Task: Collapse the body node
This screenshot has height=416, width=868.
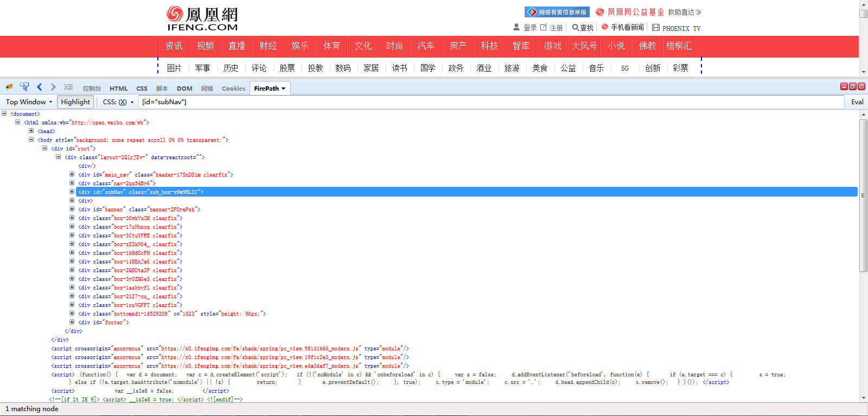Action: [x=31, y=140]
